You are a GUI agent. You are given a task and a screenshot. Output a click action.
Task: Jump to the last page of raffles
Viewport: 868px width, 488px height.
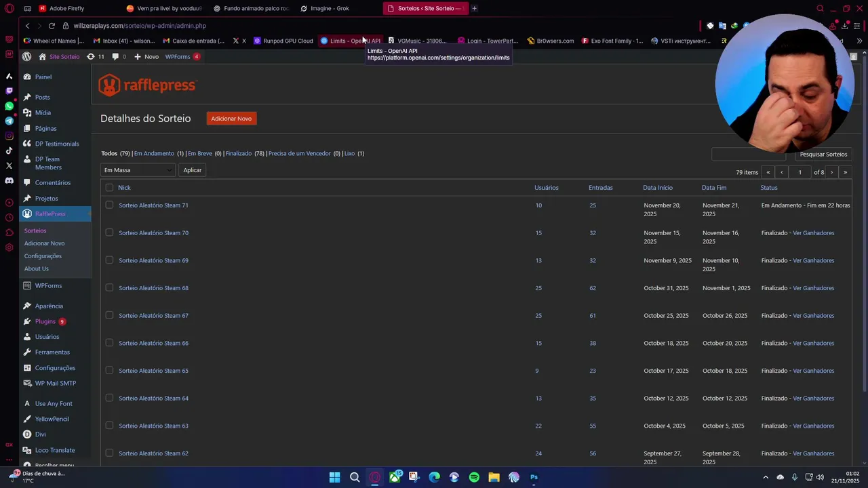[845, 172]
